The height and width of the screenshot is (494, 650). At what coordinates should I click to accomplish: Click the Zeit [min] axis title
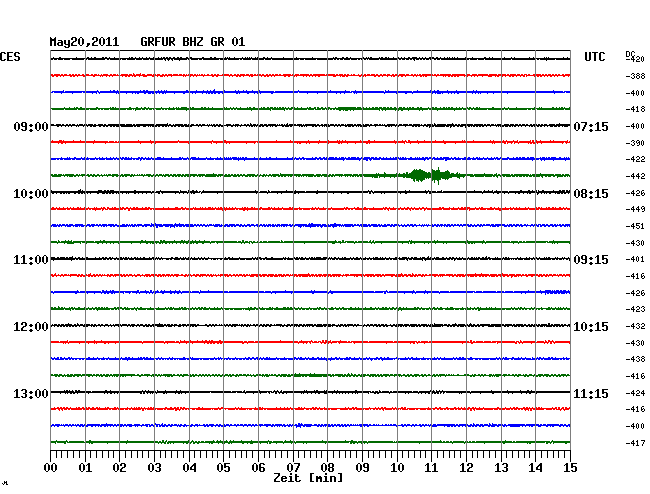[x=308, y=478]
